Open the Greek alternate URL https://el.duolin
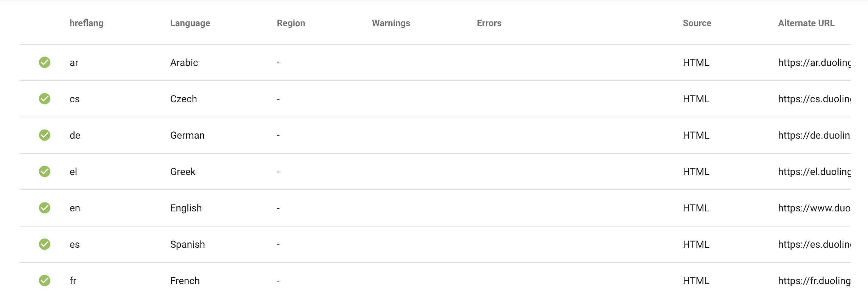The image size is (868, 297). tap(815, 171)
